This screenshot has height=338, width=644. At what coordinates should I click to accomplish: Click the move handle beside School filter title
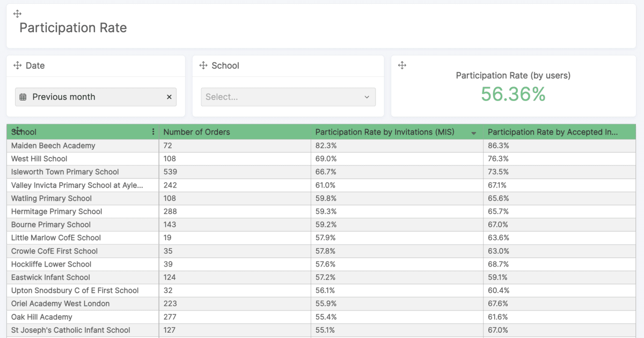(203, 66)
